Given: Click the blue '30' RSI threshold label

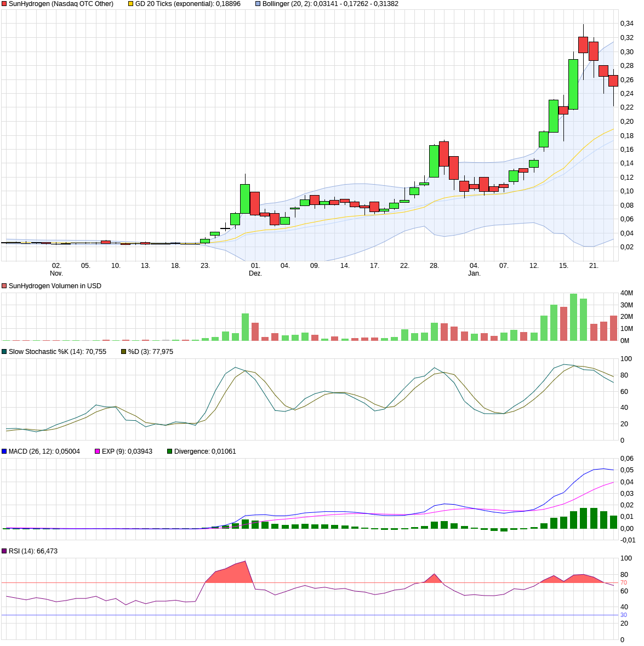Looking at the screenshot, I should [624, 615].
